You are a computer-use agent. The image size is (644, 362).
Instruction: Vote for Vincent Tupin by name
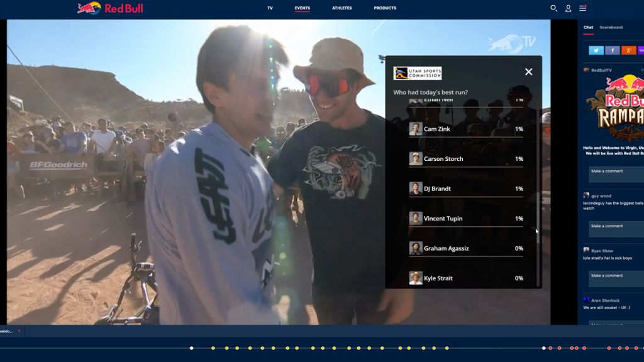[443, 218]
